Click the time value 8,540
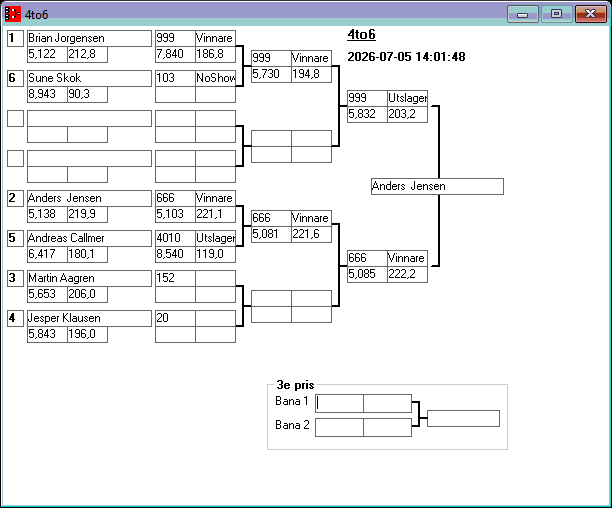612x508 pixels. tap(175, 254)
